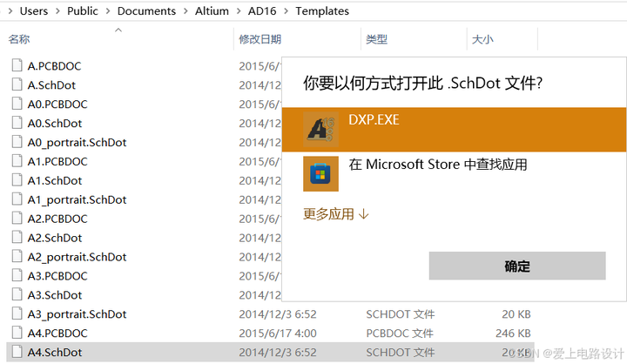Click file icon next to A4.SchDot

(17, 352)
